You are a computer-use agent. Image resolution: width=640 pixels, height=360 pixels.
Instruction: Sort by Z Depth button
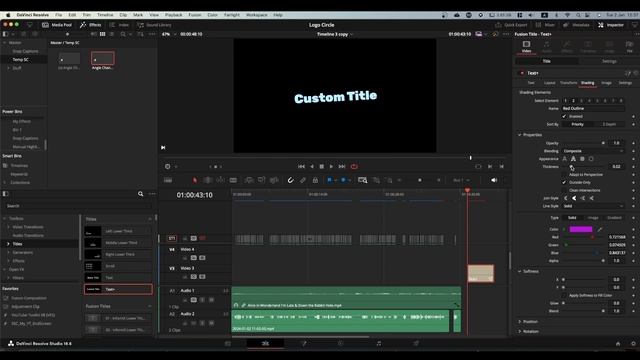click(x=609, y=124)
